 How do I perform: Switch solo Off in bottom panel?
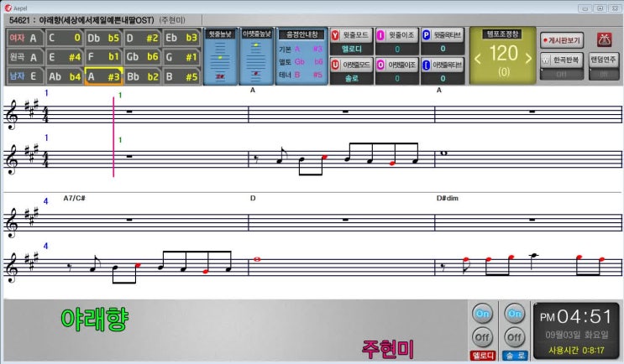(x=513, y=337)
